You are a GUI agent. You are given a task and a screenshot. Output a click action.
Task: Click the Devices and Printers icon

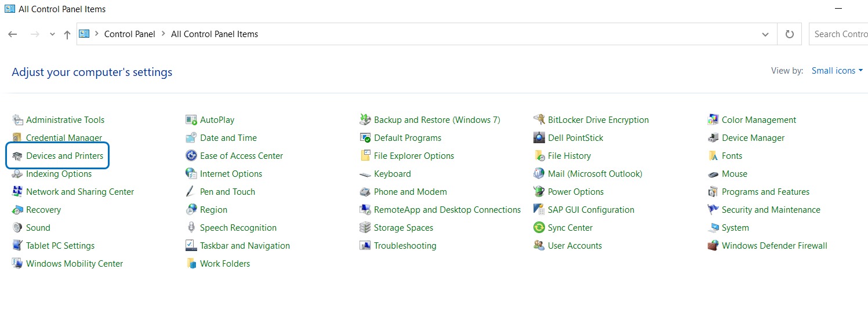[17, 156]
